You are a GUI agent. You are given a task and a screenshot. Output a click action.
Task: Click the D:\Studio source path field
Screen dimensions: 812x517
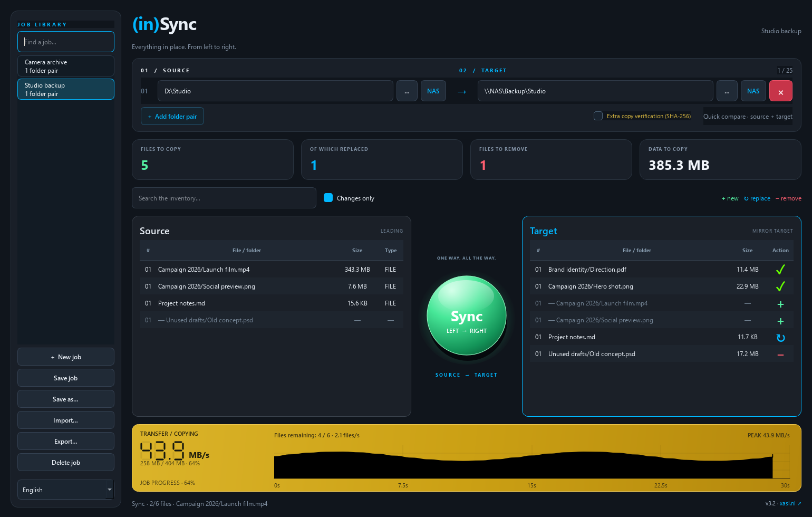[275, 91]
